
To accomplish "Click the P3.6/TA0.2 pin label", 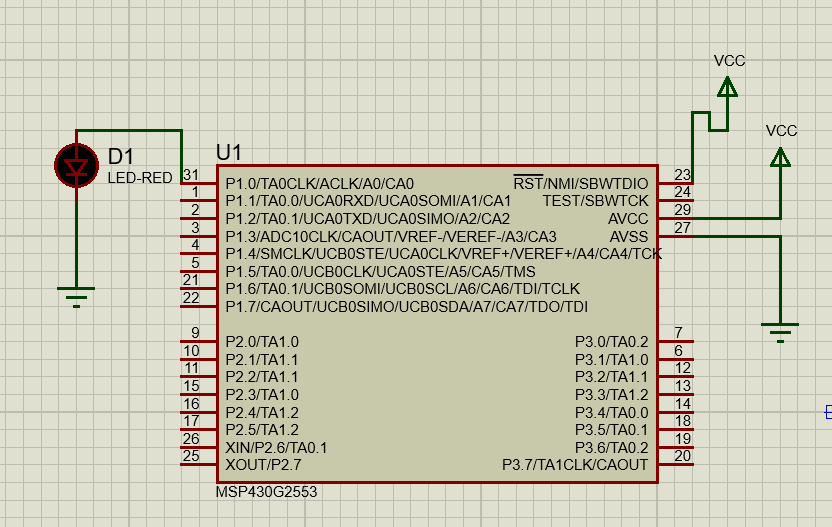I will tap(612, 448).
